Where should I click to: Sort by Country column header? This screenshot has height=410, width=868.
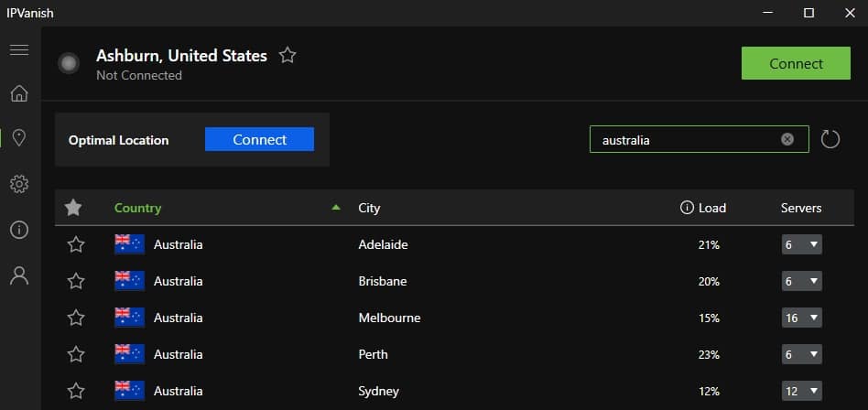138,208
